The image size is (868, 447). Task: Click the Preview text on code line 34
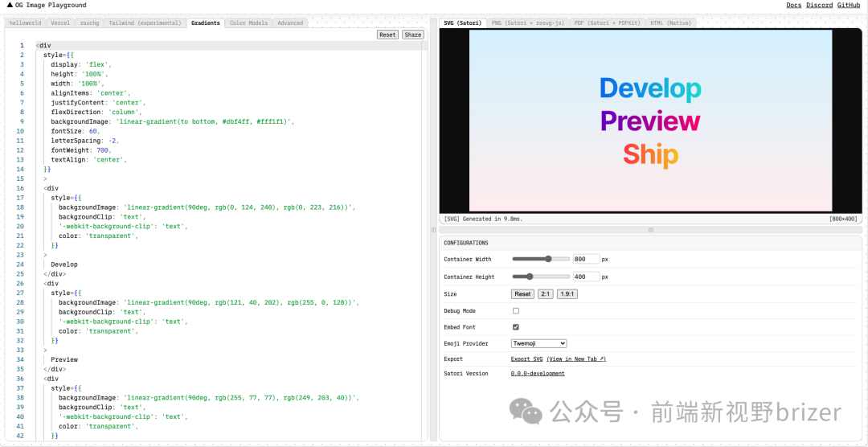click(x=64, y=359)
